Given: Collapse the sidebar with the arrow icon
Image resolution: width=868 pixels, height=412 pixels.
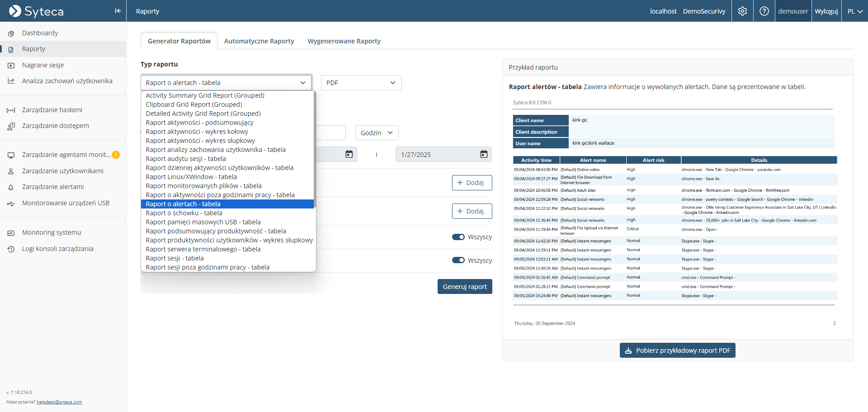Looking at the screenshot, I should coord(118,11).
